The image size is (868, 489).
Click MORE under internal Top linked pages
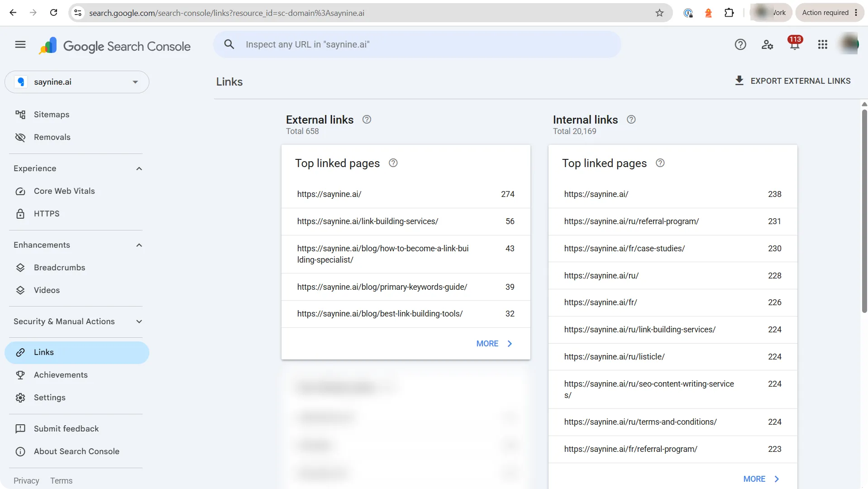click(x=761, y=479)
